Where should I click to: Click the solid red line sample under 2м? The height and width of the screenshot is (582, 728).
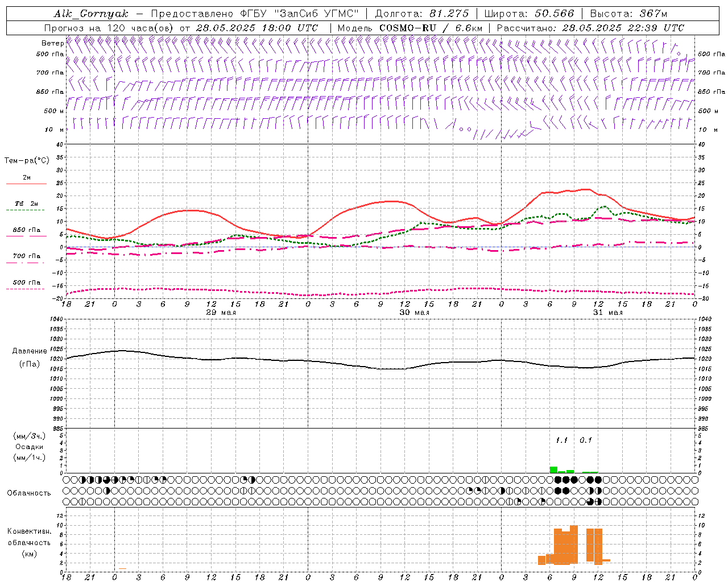[x=26, y=184]
